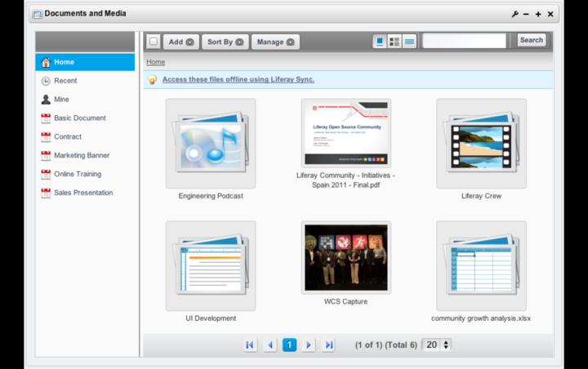Screen dimensions: 588x369
Task: Open community growth analysis spreadsheet thumbnail
Action: pyautogui.click(x=482, y=266)
